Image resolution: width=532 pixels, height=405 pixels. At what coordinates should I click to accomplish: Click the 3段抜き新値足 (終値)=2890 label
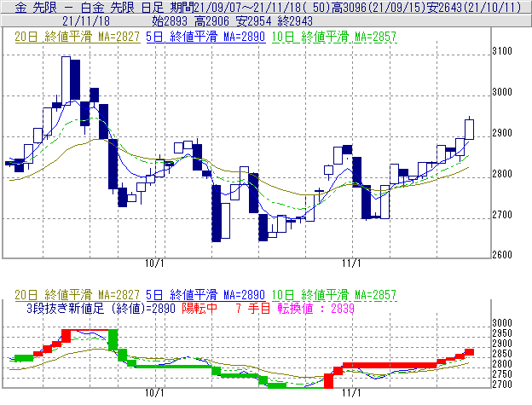pyautogui.click(x=101, y=309)
